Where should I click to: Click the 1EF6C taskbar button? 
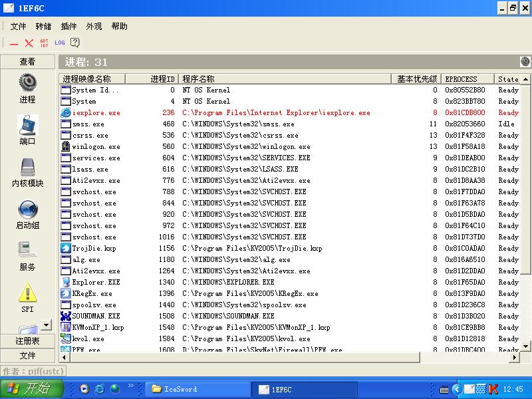point(305,389)
